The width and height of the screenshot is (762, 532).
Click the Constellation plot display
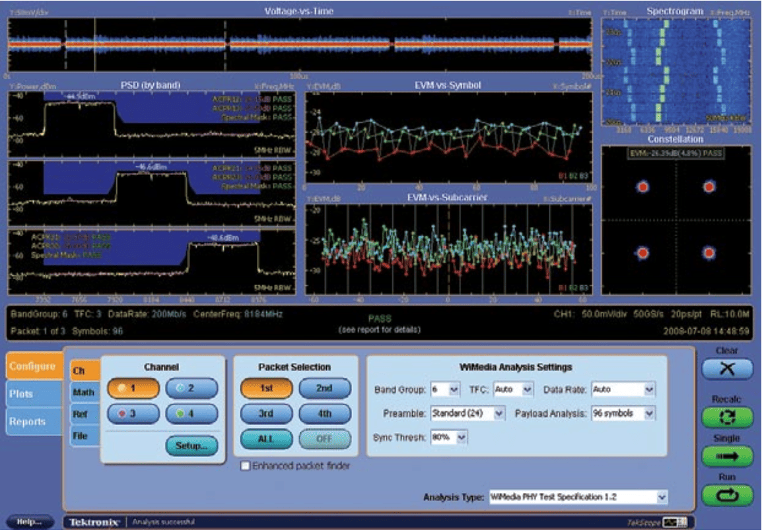675,220
